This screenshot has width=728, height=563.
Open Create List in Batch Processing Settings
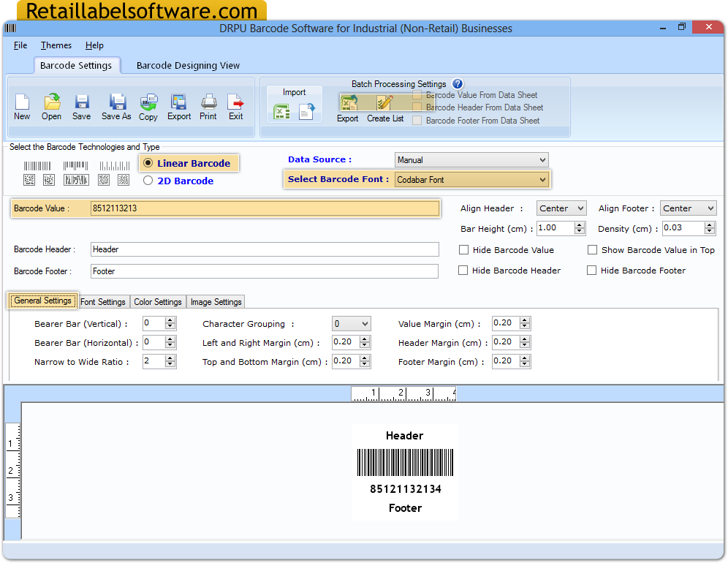pyautogui.click(x=383, y=102)
